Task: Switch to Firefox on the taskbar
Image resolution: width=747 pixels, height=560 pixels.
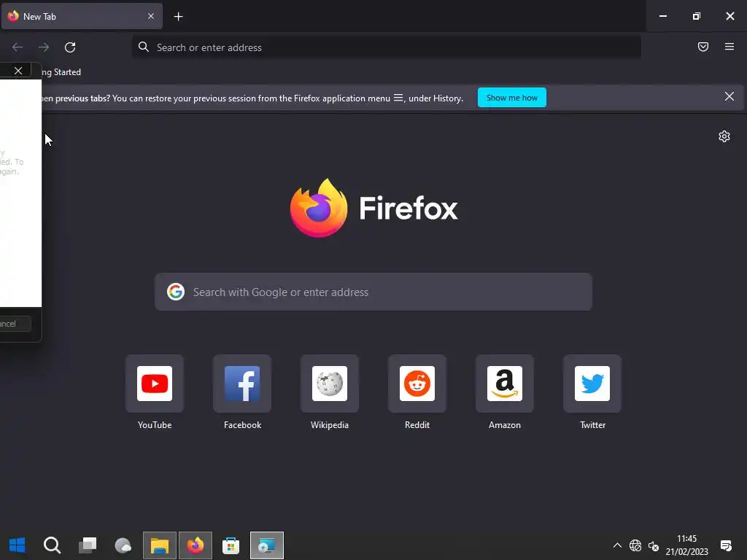Action: click(x=196, y=545)
